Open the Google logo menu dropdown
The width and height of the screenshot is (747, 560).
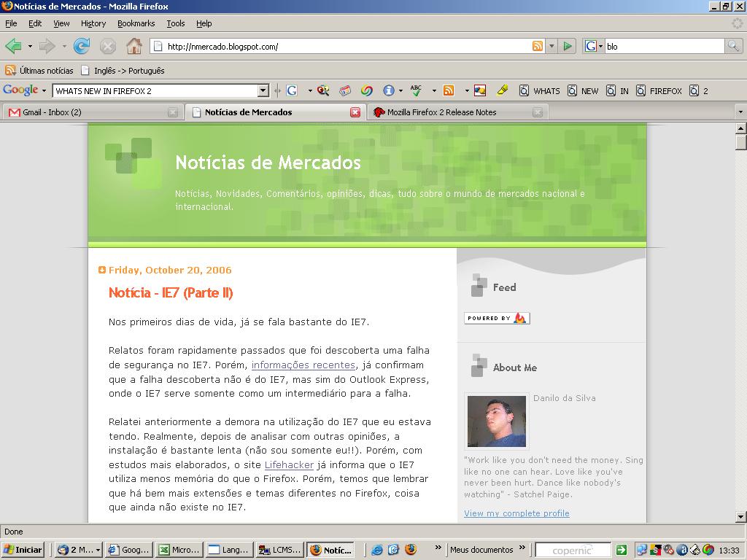point(44,90)
